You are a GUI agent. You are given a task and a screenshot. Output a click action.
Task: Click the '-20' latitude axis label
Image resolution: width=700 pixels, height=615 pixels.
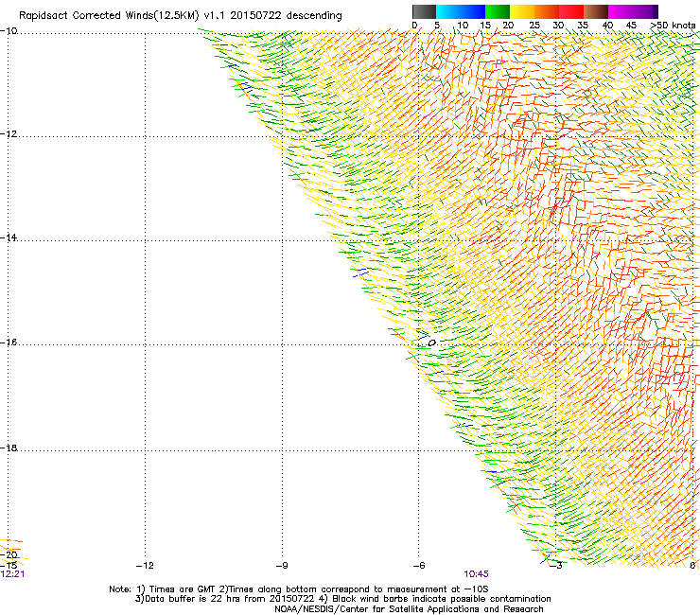coord(9,554)
